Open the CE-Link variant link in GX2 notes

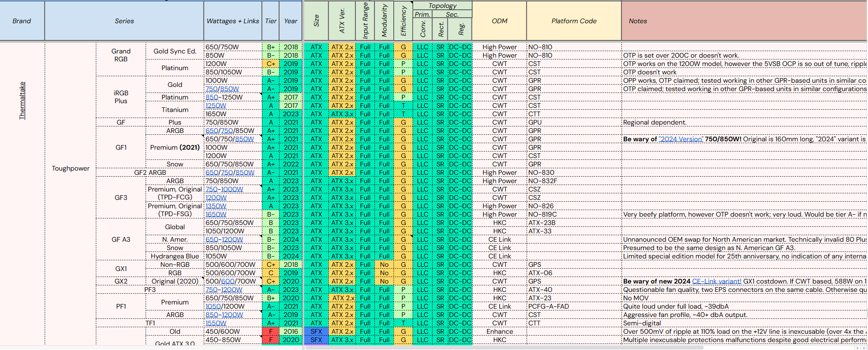pos(717,281)
